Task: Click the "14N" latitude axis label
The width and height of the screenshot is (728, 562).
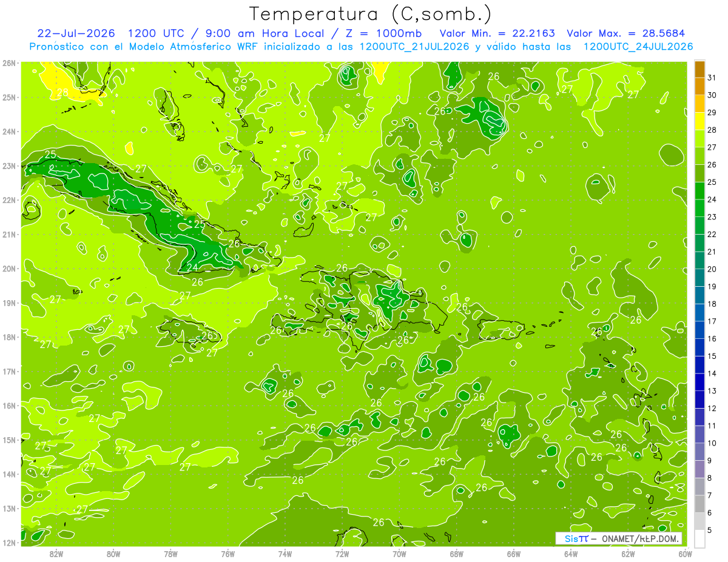Action: pyautogui.click(x=8, y=474)
